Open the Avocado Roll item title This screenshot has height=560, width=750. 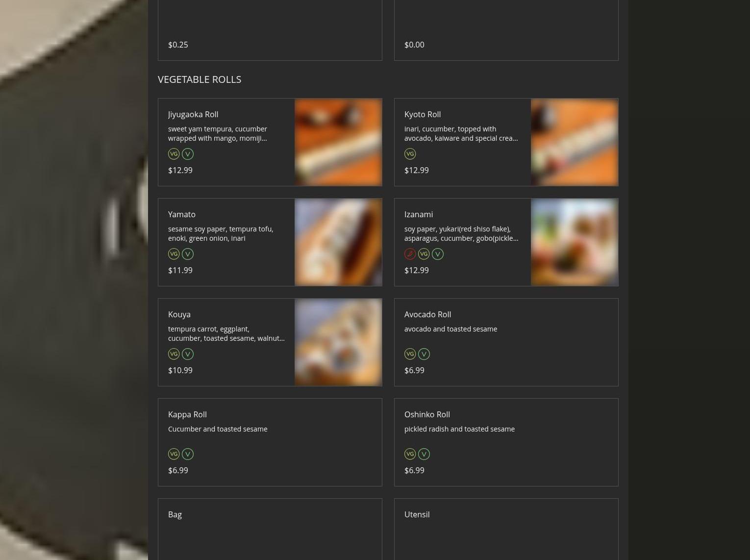coord(427,314)
